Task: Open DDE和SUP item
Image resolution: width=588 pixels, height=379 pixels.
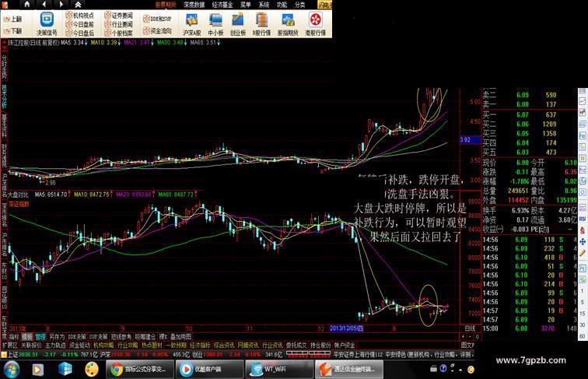Action: click(157, 19)
